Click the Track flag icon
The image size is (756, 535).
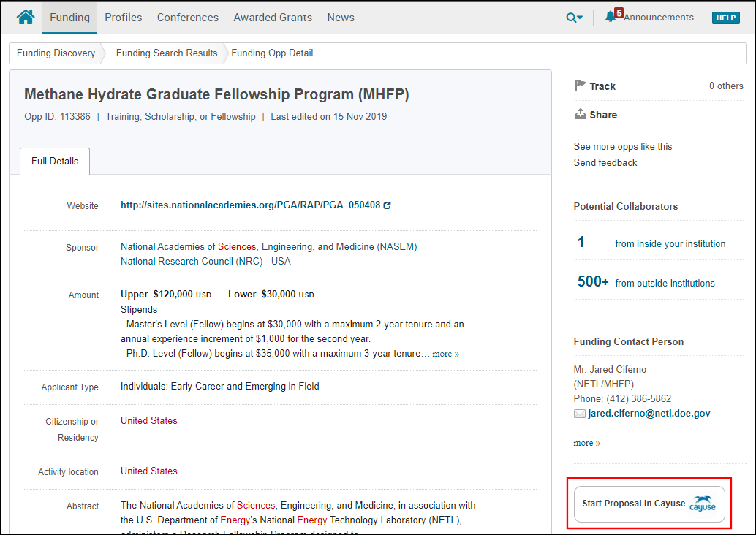580,86
